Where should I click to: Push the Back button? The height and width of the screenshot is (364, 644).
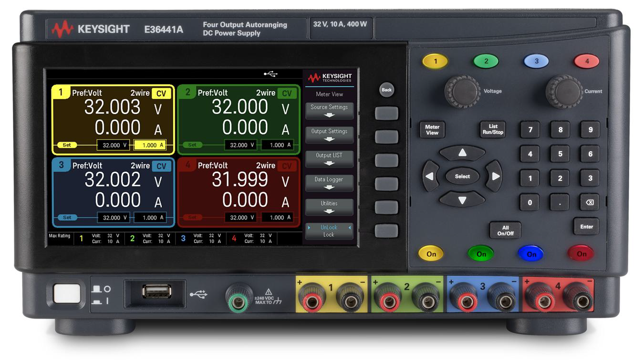(x=386, y=90)
